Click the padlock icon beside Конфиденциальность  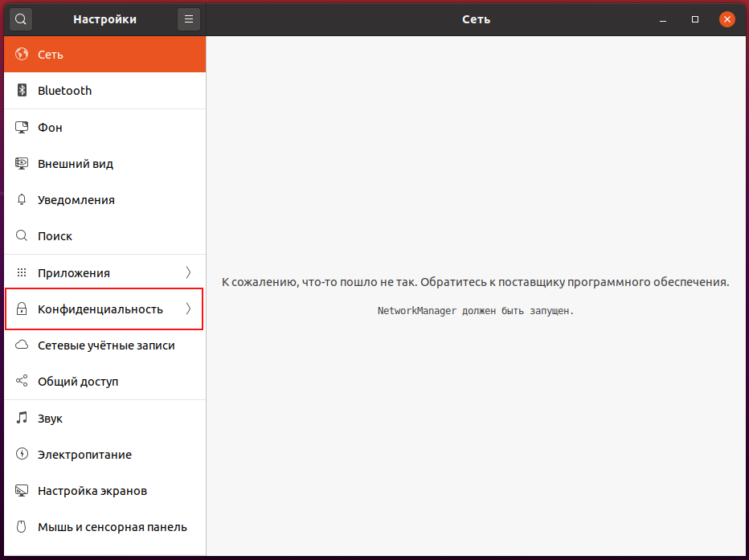(22, 309)
